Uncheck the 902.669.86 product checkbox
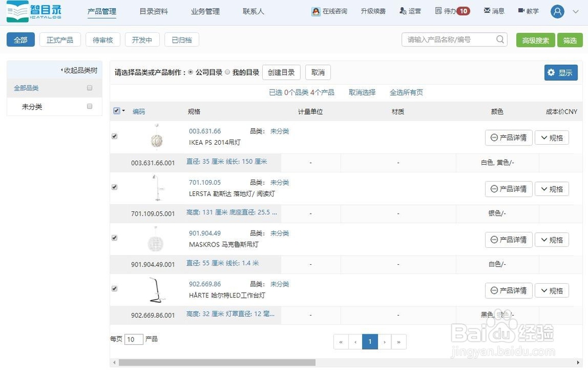Screen dimensions: 588x372 (115, 288)
